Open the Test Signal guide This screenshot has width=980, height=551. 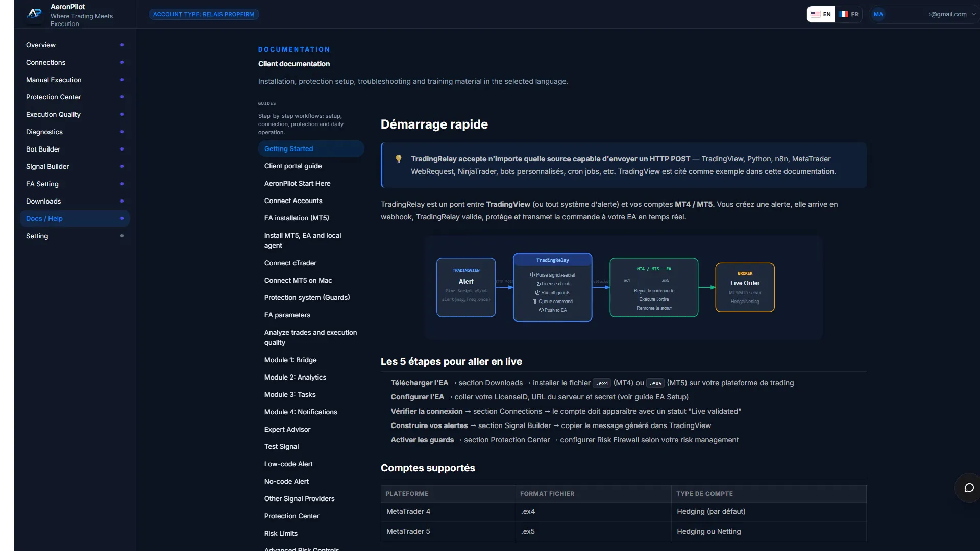coord(311,446)
